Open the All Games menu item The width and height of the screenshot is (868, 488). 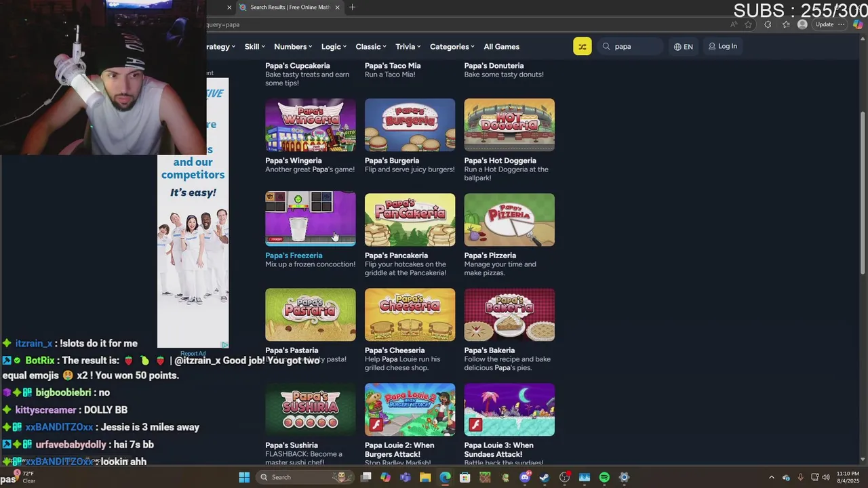pyautogui.click(x=502, y=47)
